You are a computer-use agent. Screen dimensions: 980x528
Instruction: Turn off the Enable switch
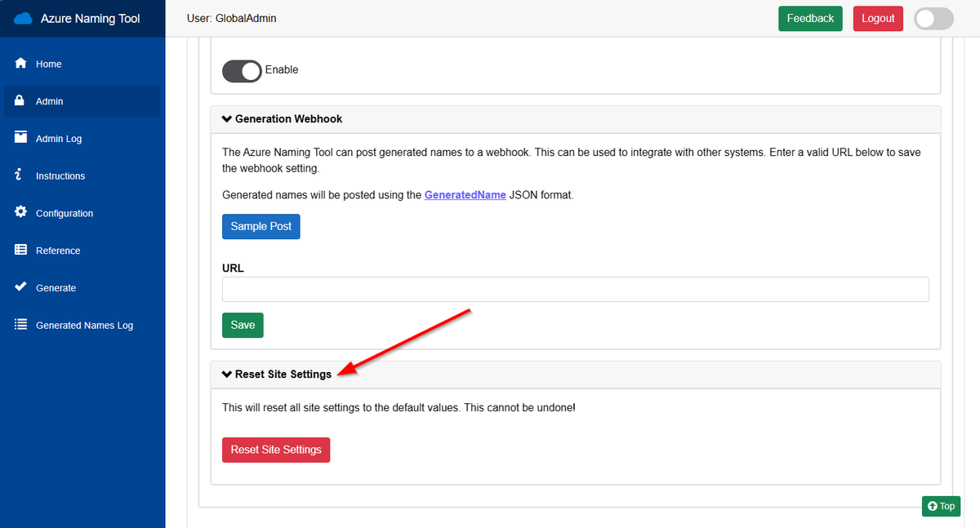[x=242, y=71]
